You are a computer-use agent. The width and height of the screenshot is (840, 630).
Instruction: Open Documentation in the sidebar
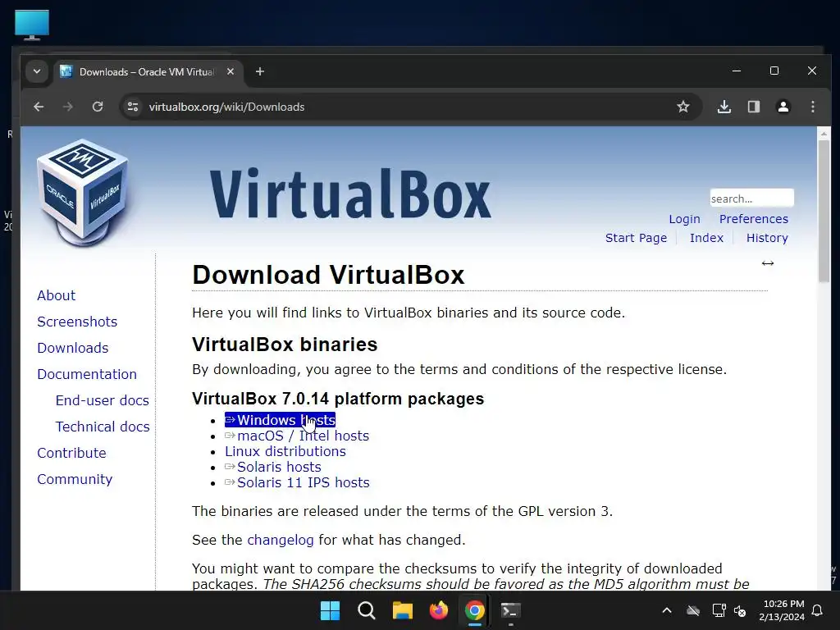pyautogui.click(x=87, y=374)
